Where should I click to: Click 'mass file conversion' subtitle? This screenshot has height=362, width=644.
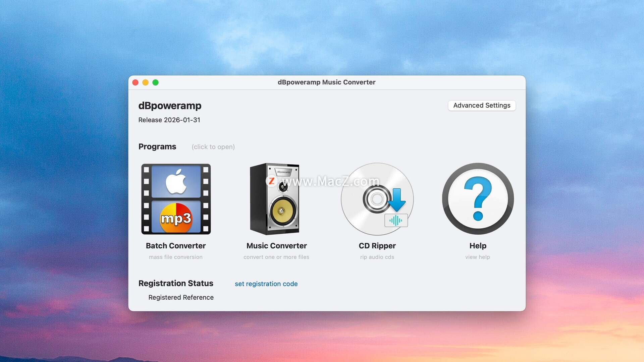tap(176, 257)
